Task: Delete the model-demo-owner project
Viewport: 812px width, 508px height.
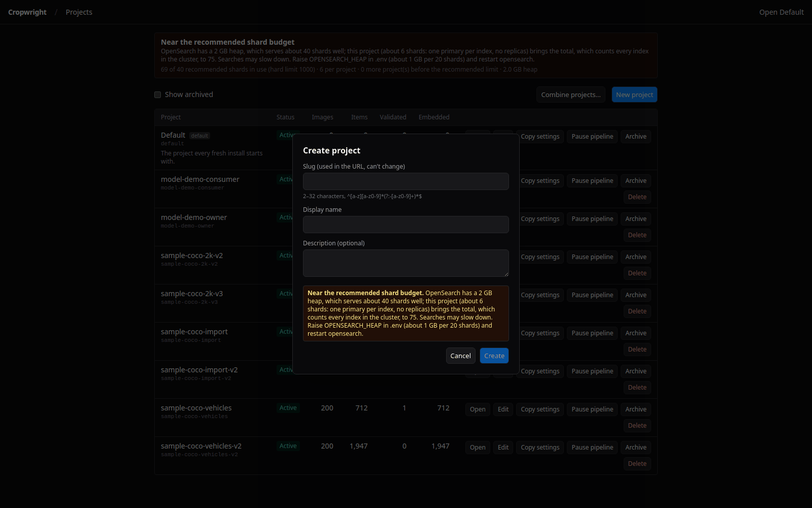Action: (x=637, y=235)
